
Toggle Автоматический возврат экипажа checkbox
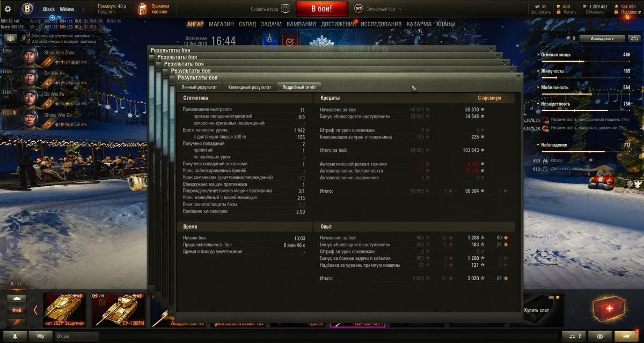(x=28, y=41)
